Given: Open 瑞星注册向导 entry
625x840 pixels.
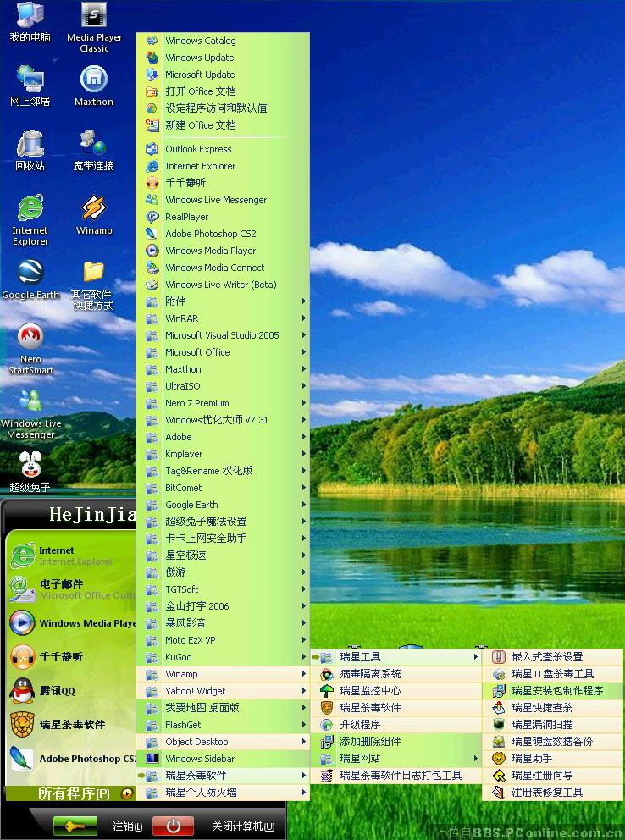Looking at the screenshot, I should (552, 775).
